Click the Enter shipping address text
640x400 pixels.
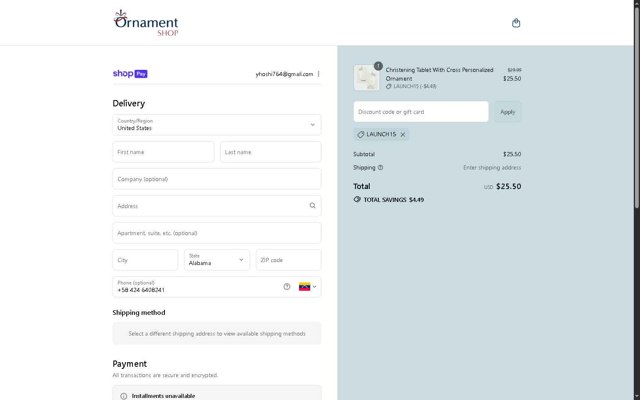click(492, 167)
